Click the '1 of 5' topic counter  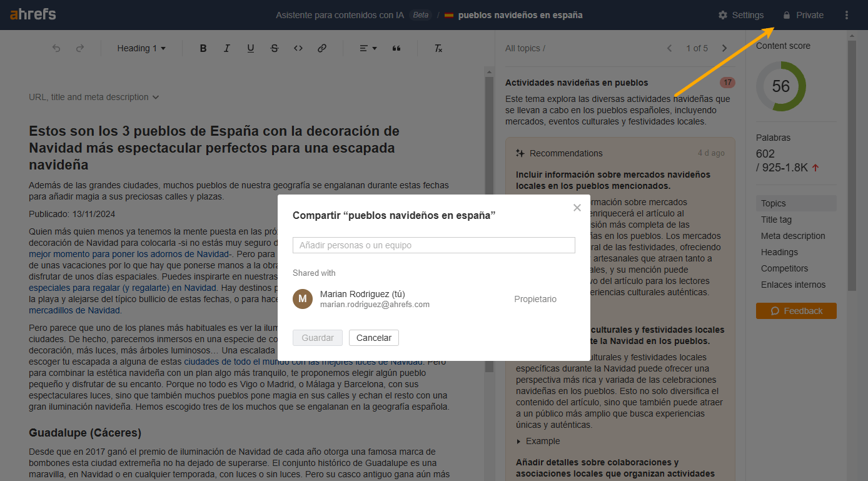pos(697,48)
